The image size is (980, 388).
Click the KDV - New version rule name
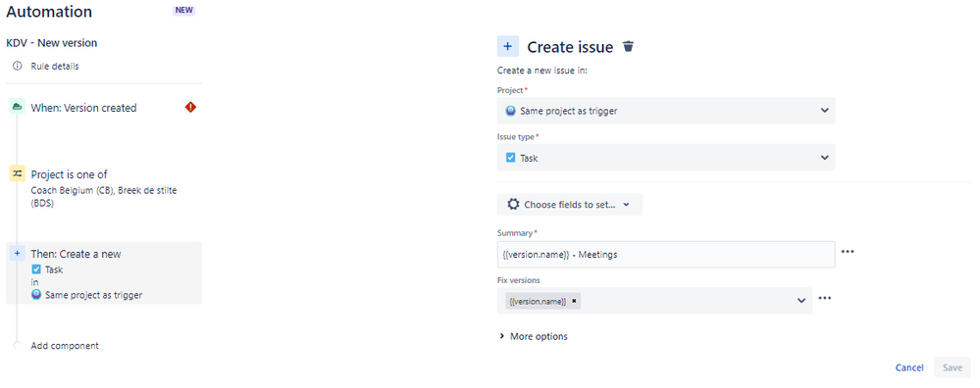[x=52, y=43]
